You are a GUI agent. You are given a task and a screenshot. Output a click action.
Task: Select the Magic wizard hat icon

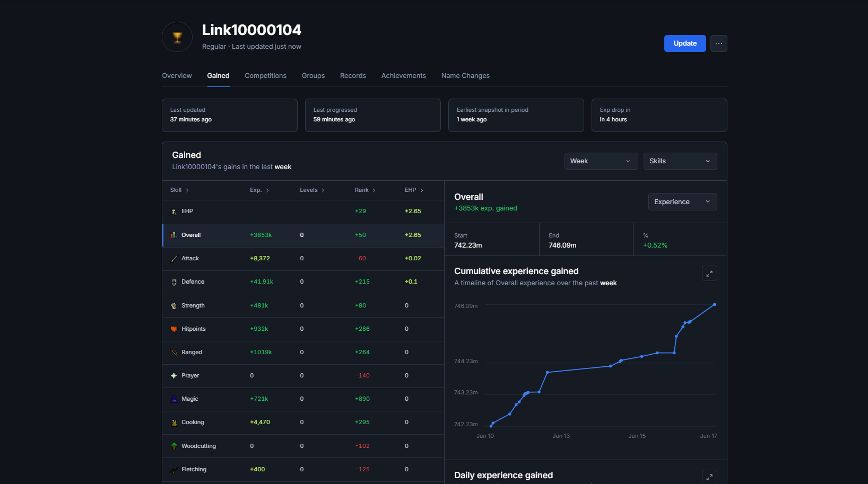[x=174, y=399]
